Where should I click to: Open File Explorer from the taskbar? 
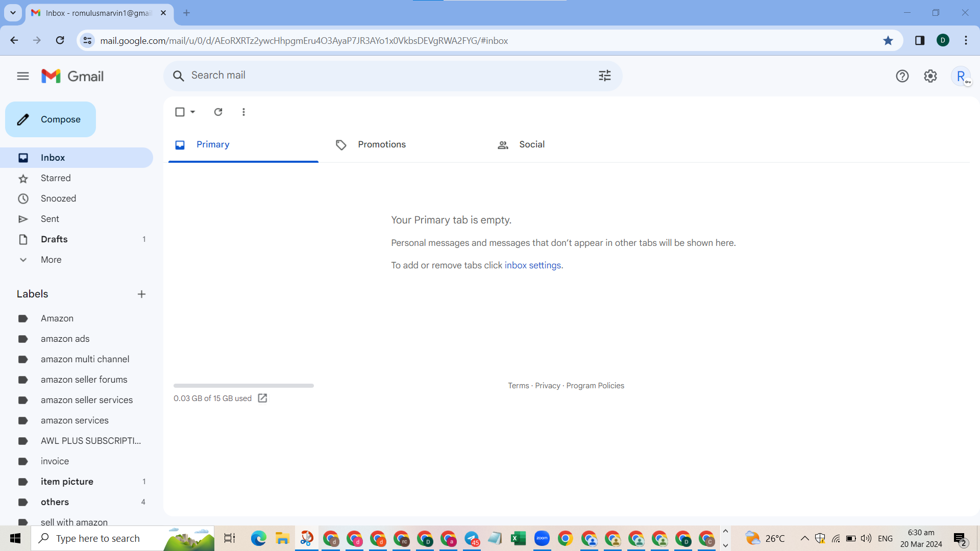[x=282, y=538]
